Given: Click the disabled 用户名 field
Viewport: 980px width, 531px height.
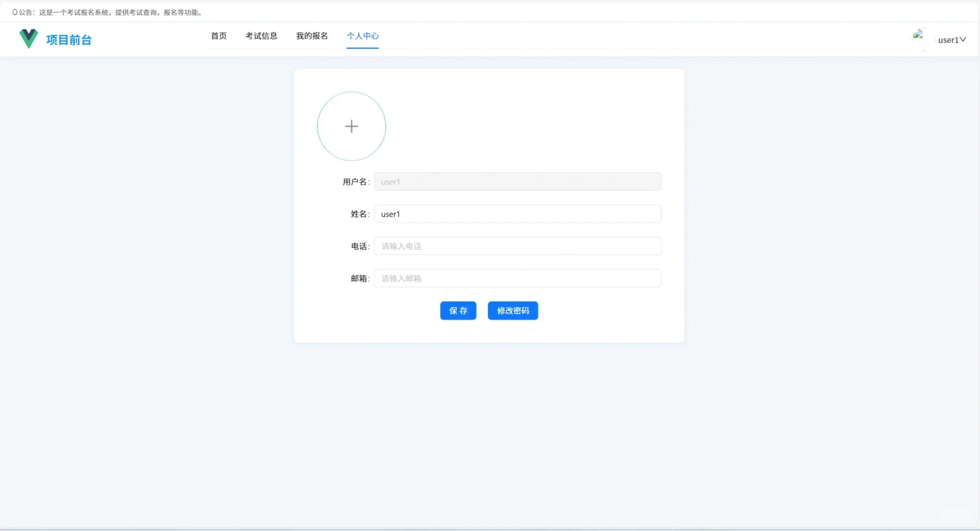Looking at the screenshot, I should (x=518, y=181).
